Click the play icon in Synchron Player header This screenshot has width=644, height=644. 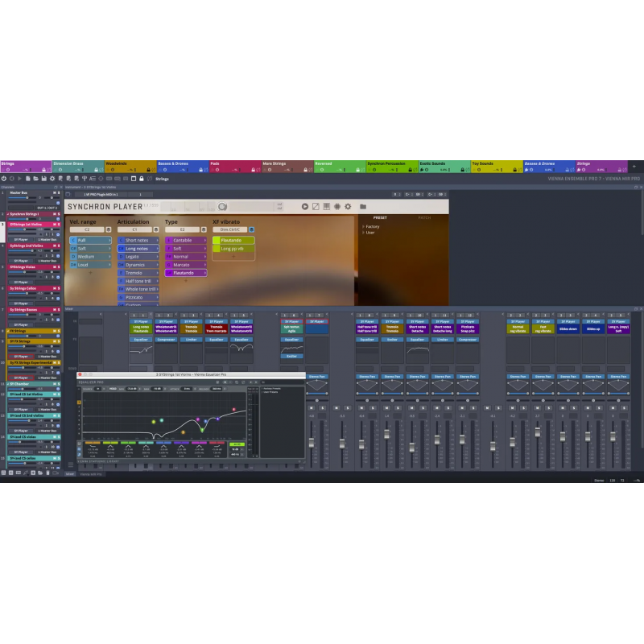(305, 207)
